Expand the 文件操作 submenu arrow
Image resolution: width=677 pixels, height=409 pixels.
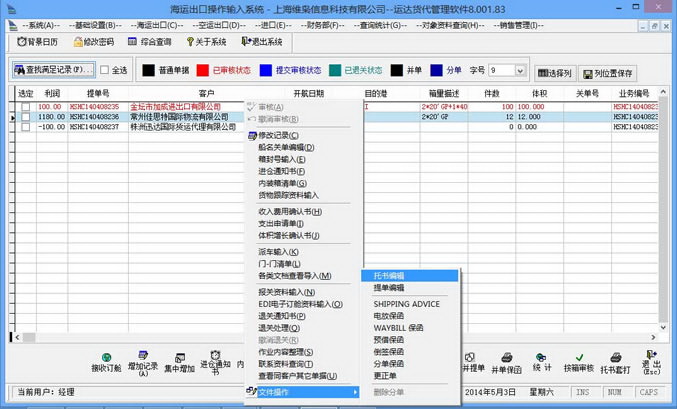point(355,392)
